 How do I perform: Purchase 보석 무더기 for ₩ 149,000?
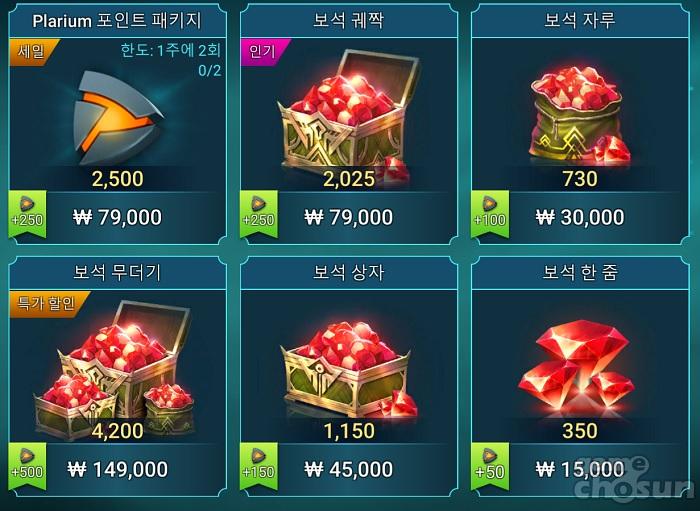(x=117, y=469)
